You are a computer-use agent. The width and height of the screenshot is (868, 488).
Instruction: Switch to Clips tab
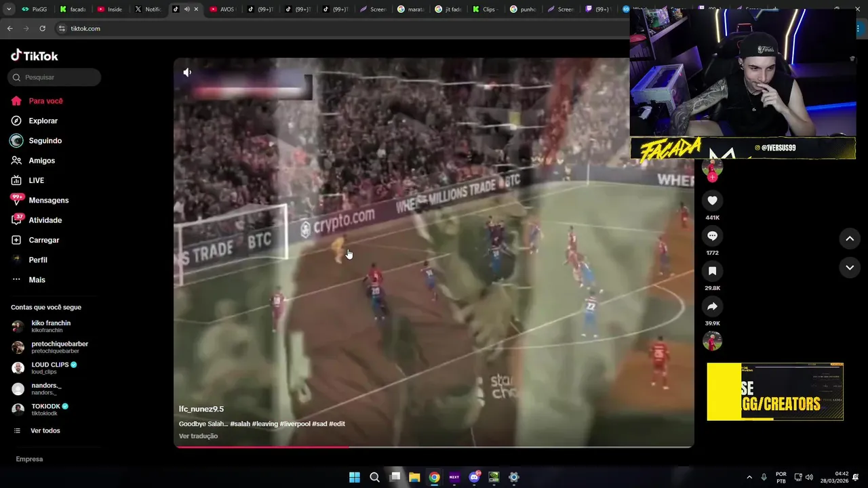point(484,9)
